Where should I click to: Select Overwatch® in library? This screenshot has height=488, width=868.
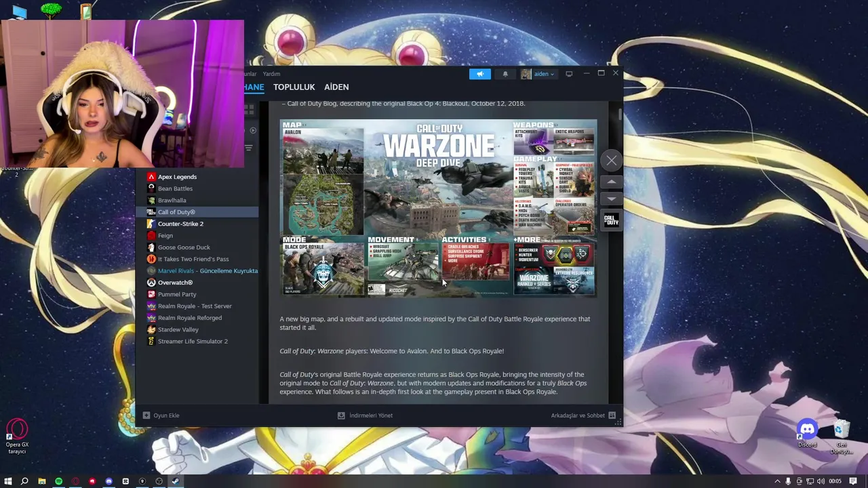coord(197,283)
